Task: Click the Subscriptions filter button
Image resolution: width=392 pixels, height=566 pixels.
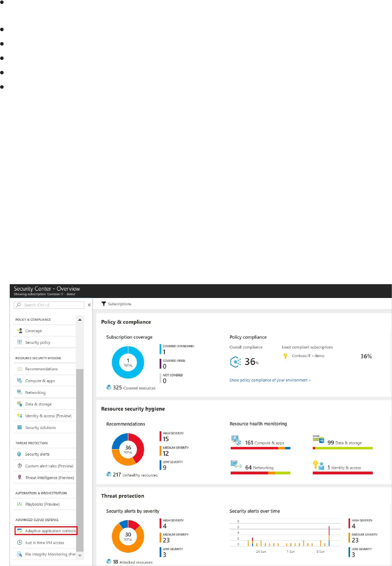Action: [116, 304]
